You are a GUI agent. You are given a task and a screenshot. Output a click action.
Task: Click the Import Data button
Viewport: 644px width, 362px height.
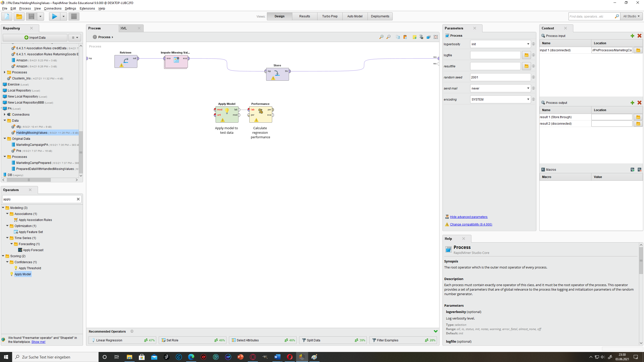pos(35,38)
